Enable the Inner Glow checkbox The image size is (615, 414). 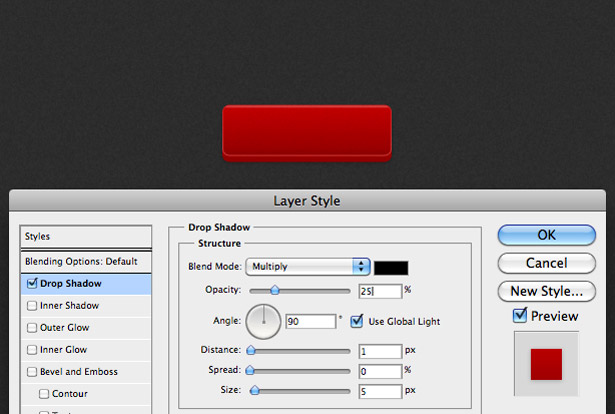point(32,350)
